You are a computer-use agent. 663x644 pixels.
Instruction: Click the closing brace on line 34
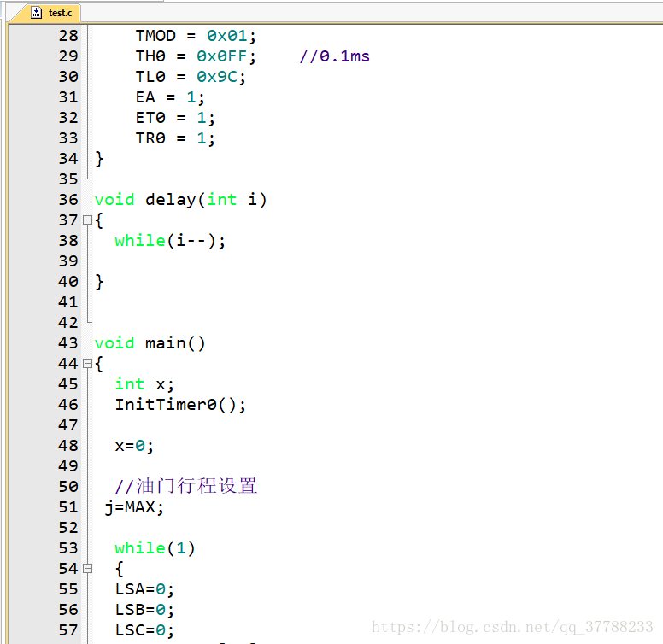point(99,160)
